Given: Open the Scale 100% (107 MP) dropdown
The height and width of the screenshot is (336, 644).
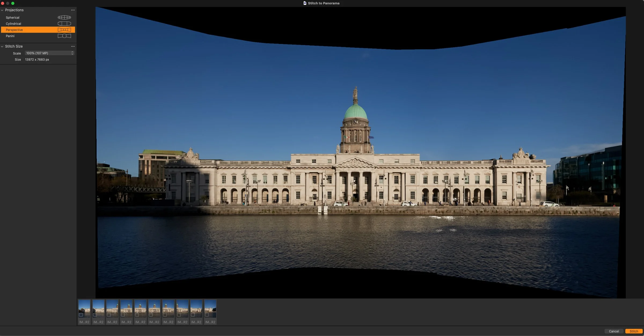Looking at the screenshot, I should pyautogui.click(x=49, y=53).
